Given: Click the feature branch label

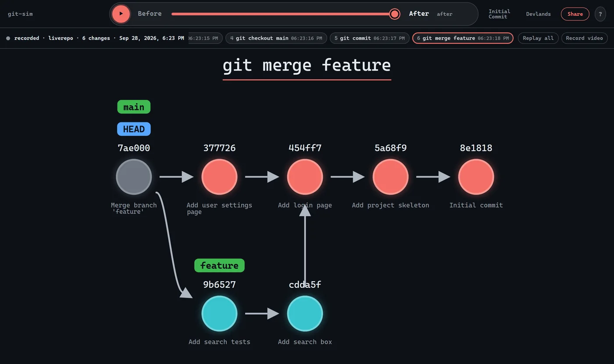Looking at the screenshot, I should click(219, 265).
